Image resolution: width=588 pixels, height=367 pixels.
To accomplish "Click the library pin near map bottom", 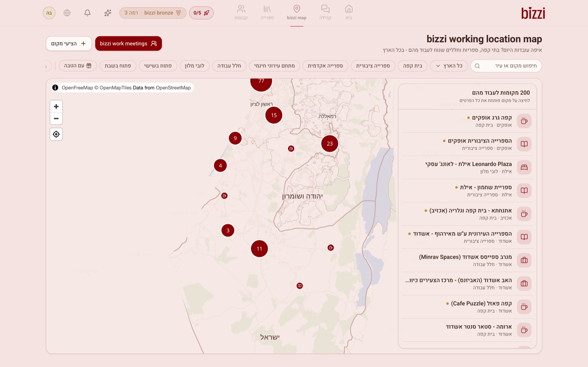I will [x=299, y=286].
